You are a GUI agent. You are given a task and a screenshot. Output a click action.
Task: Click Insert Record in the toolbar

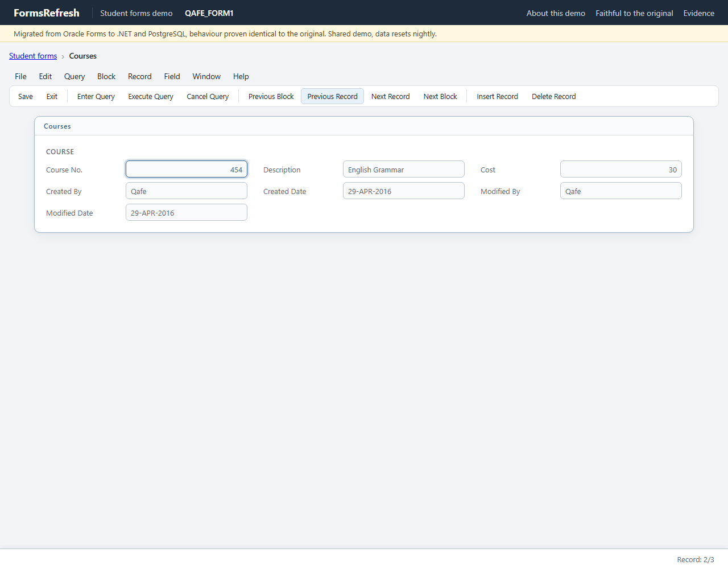(498, 96)
